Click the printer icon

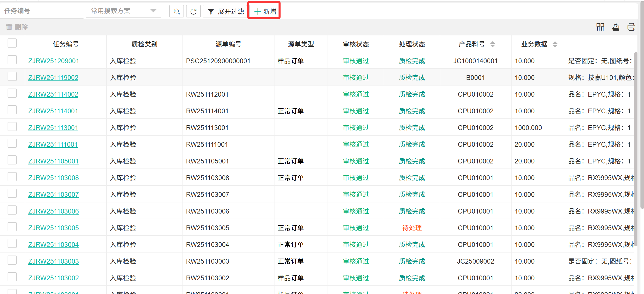tap(631, 27)
